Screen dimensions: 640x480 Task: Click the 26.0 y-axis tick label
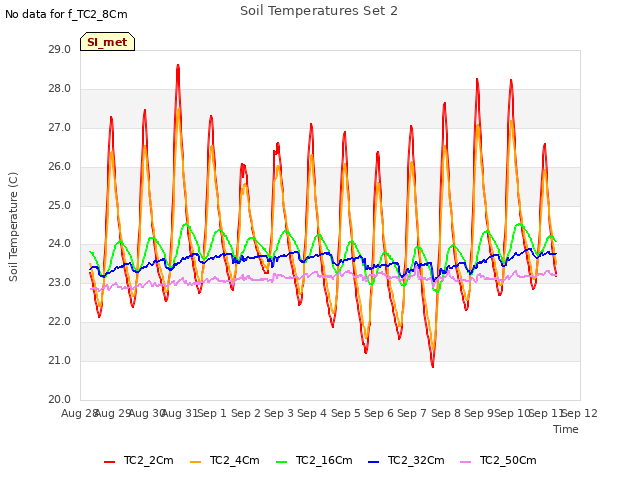60,167
